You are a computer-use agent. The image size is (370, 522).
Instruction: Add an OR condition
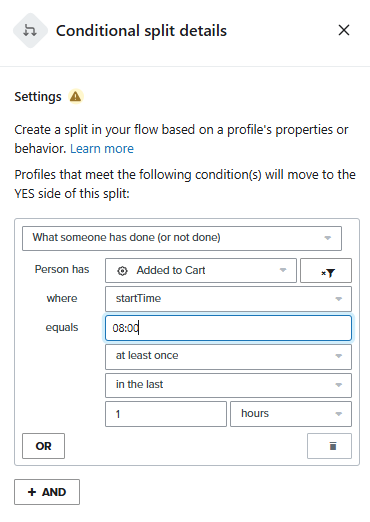point(43,446)
